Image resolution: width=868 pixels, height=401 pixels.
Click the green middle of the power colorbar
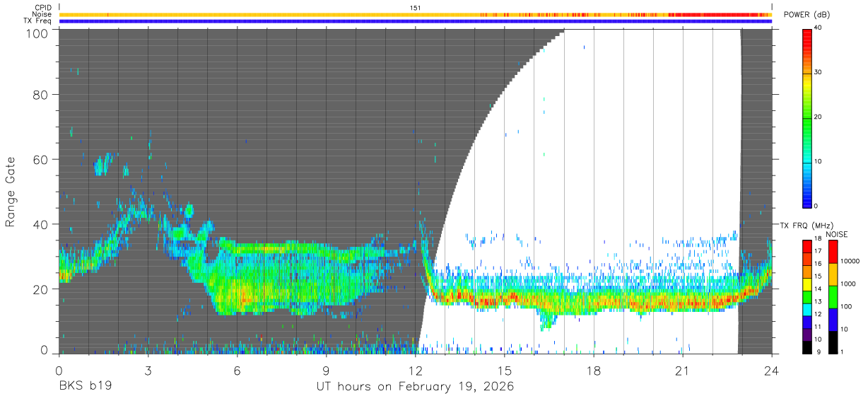click(807, 117)
